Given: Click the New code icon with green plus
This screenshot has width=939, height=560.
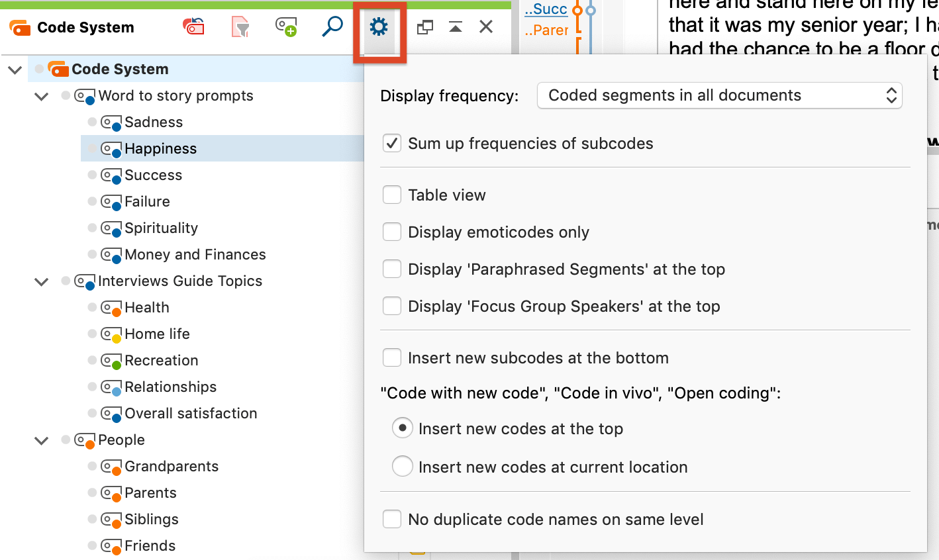Looking at the screenshot, I should [286, 27].
